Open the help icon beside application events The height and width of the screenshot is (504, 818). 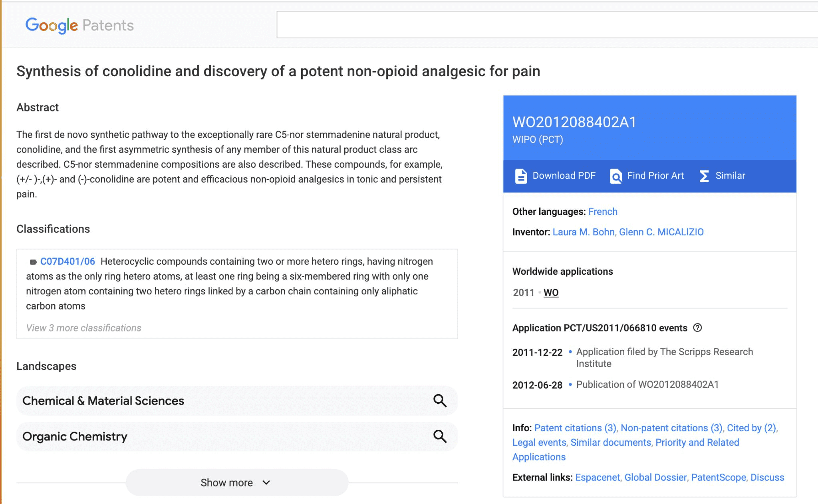(x=697, y=328)
